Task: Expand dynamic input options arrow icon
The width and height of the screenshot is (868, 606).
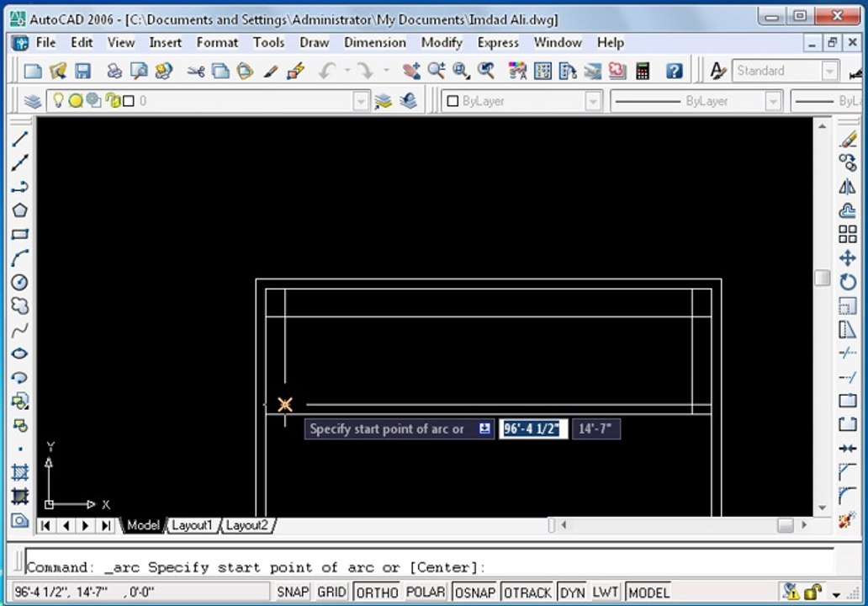Action: (x=484, y=428)
